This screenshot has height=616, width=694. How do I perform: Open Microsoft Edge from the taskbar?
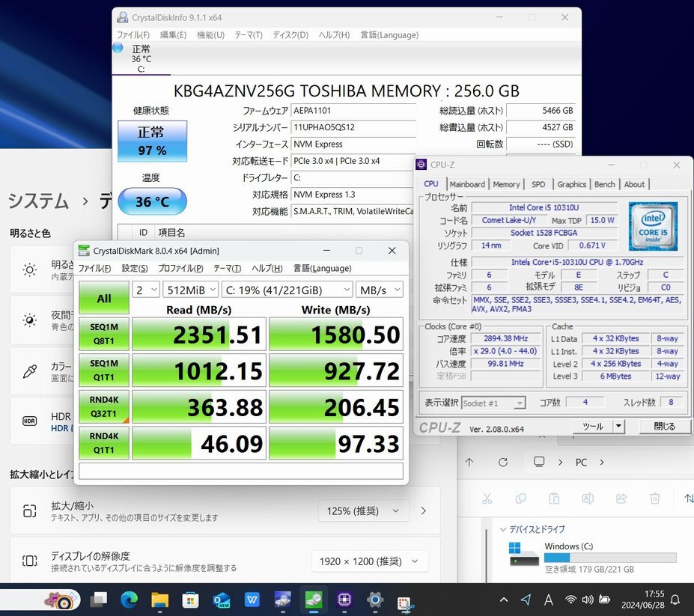130,600
